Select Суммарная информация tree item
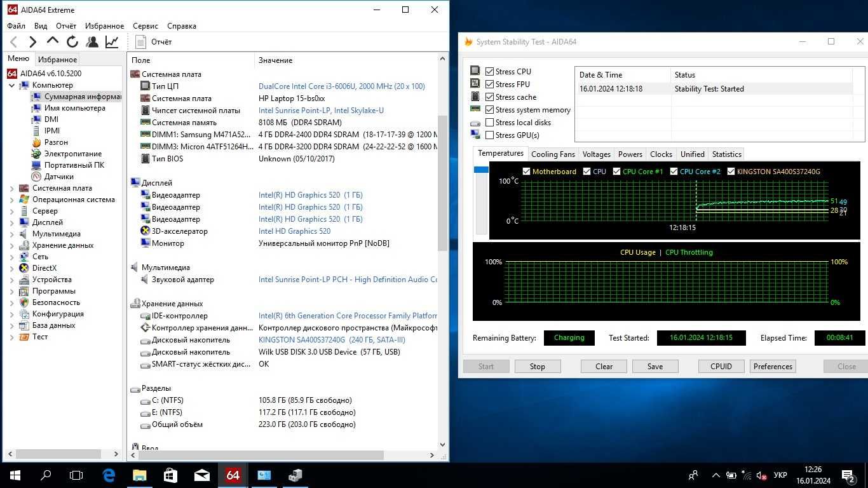Viewport: 868px width, 488px height. [76, 97]
